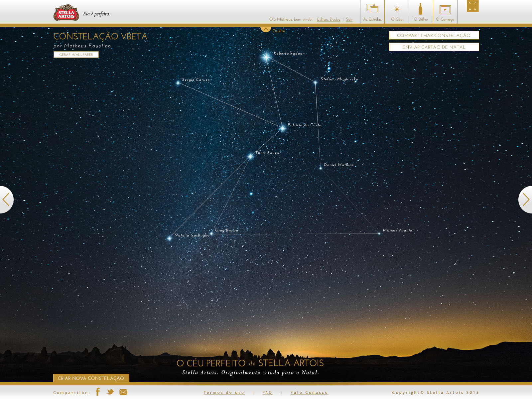Click the Roberta Raduan name label
Image resolution: width=532 pixels, height=399 pixels.
(x=289, y=54)
